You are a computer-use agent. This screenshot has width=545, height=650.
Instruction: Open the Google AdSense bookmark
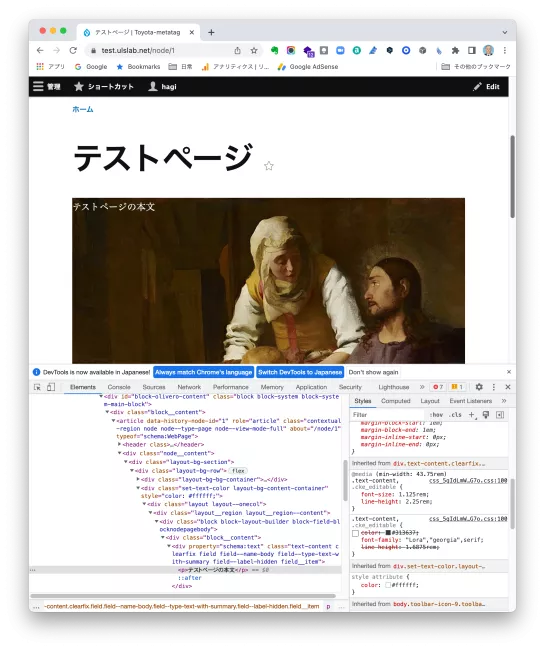tap(308, 67)
